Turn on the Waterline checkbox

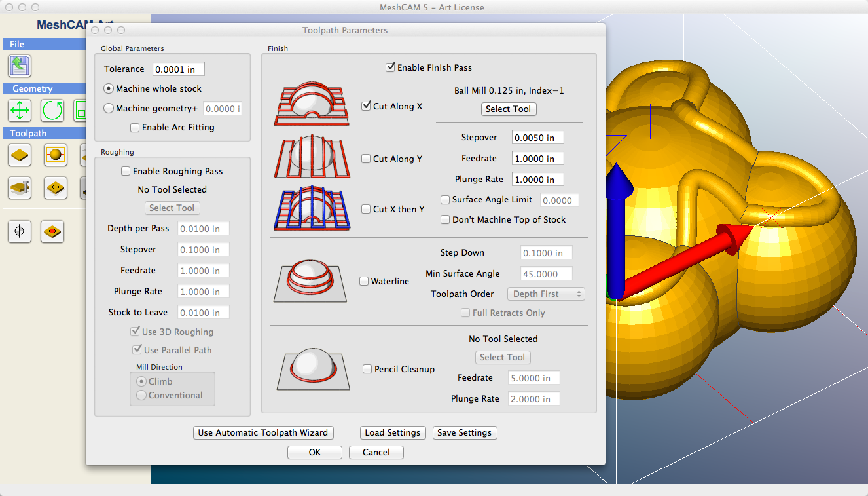click(365, 281)
